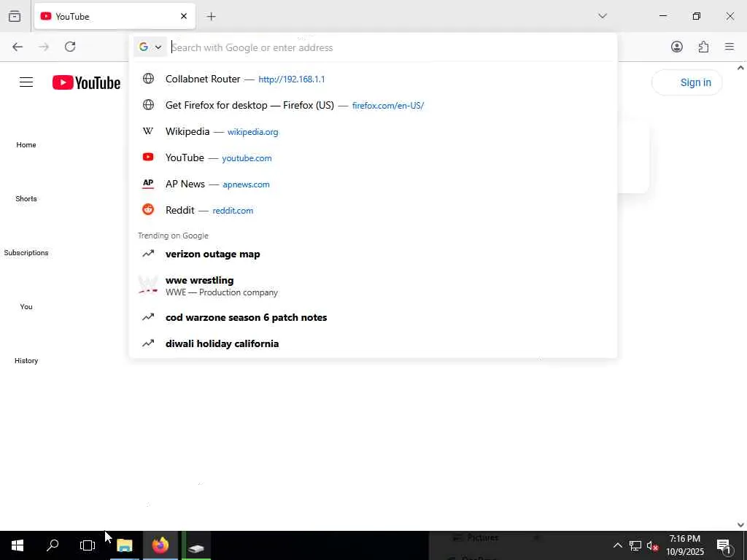
Task: Open the taskbar clock showing 7:16 PM
Action: 685,545
